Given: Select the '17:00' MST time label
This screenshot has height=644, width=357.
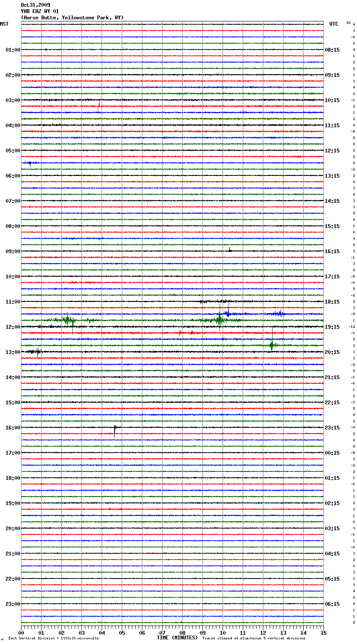Looking at the screenshot, I should pyautogui.click(x=13, y=453).
